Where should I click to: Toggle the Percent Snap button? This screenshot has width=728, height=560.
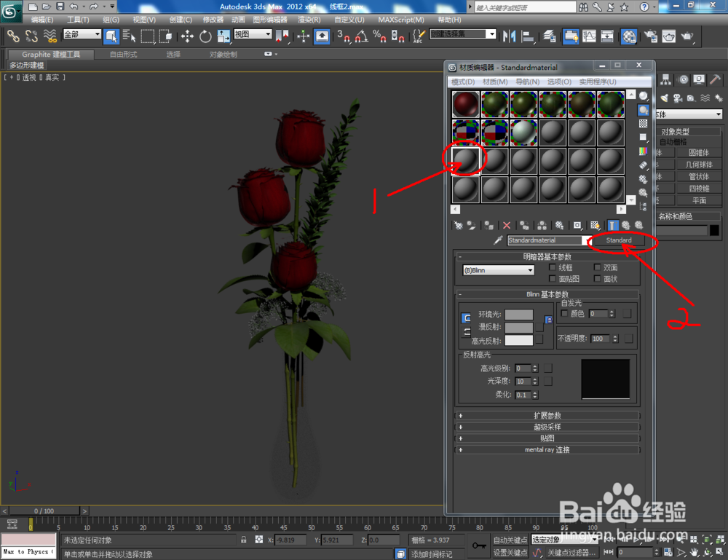pos(379,36)
